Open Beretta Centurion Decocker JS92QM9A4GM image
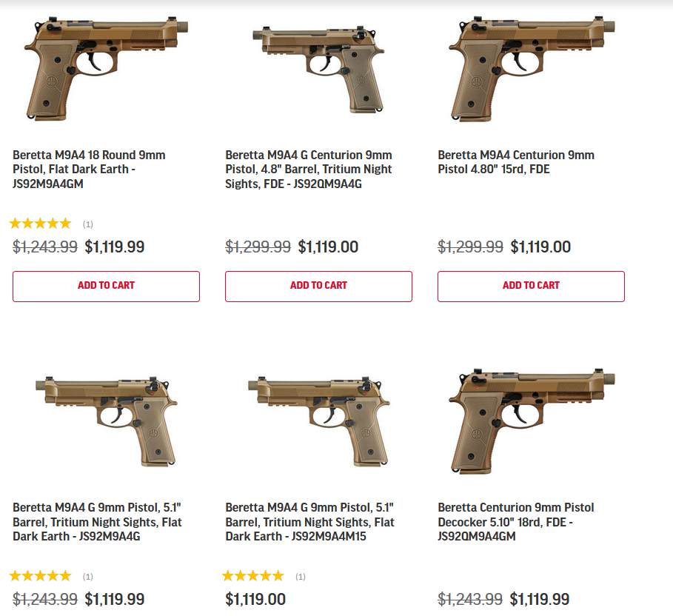Screen dimensions: 673x616 click(532, 421)
